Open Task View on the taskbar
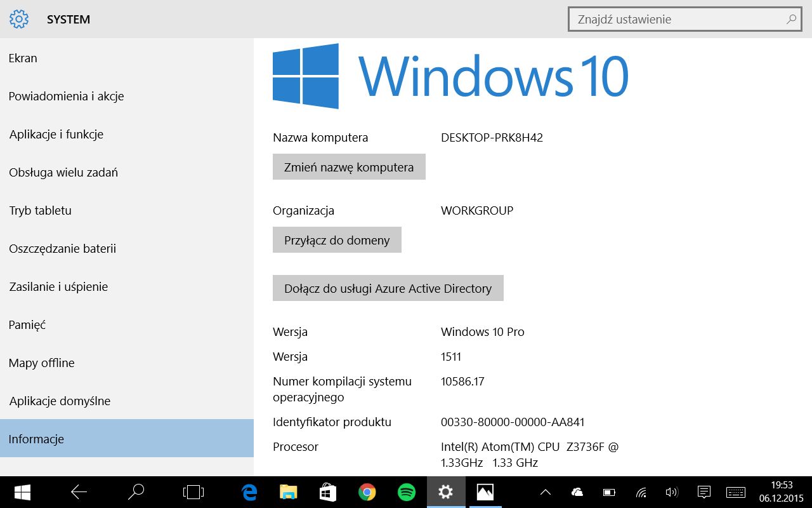 (x=193, y=492)
